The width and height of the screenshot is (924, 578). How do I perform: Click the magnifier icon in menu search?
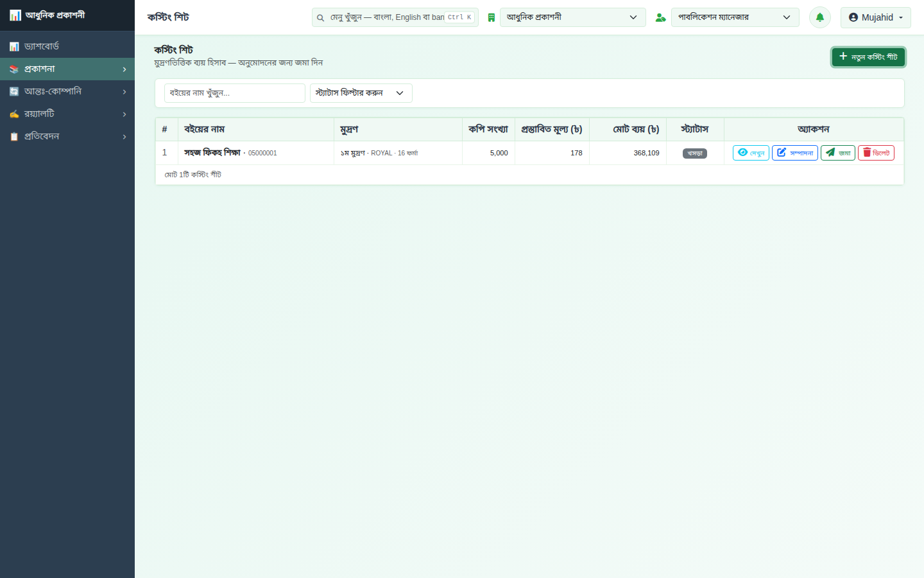click(320, 18)
